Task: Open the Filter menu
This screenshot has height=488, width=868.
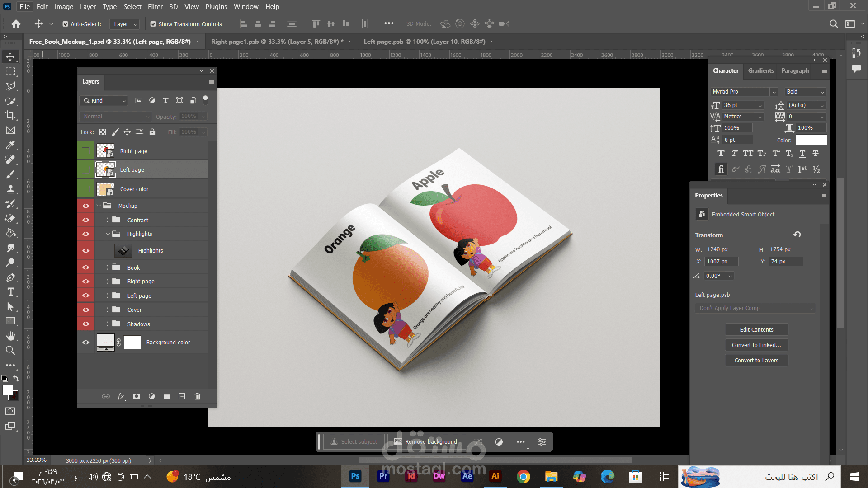Action: (155, 6)
